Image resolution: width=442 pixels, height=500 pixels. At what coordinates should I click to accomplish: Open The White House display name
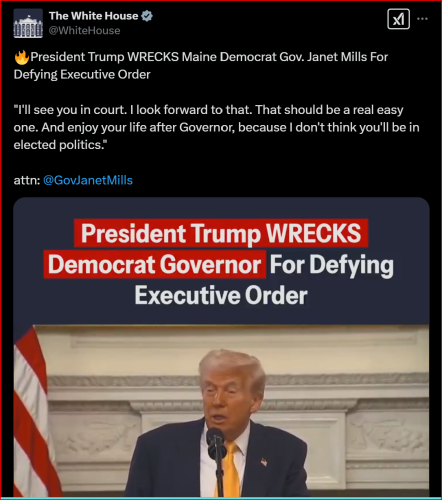pos(93,16)
